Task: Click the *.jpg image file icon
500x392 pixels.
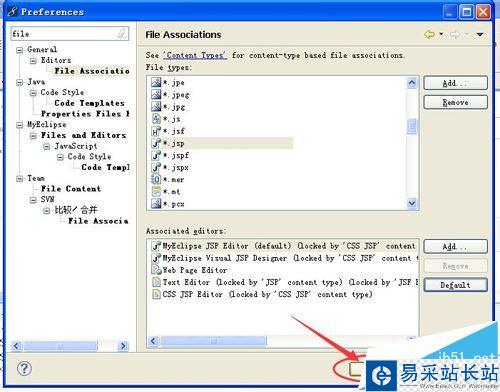Action: click(156, 106)
